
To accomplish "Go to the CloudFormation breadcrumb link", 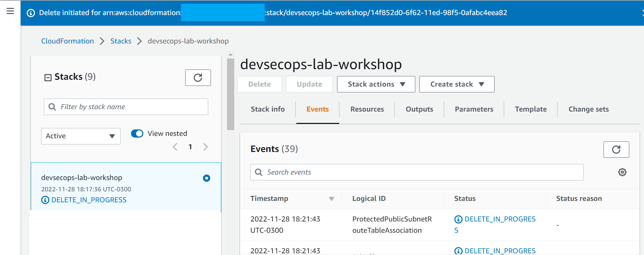I will [x=68, y=41].
